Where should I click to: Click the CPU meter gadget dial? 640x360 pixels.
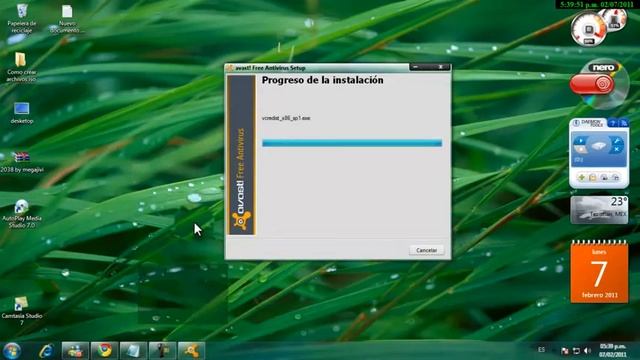tap(589, 29)
